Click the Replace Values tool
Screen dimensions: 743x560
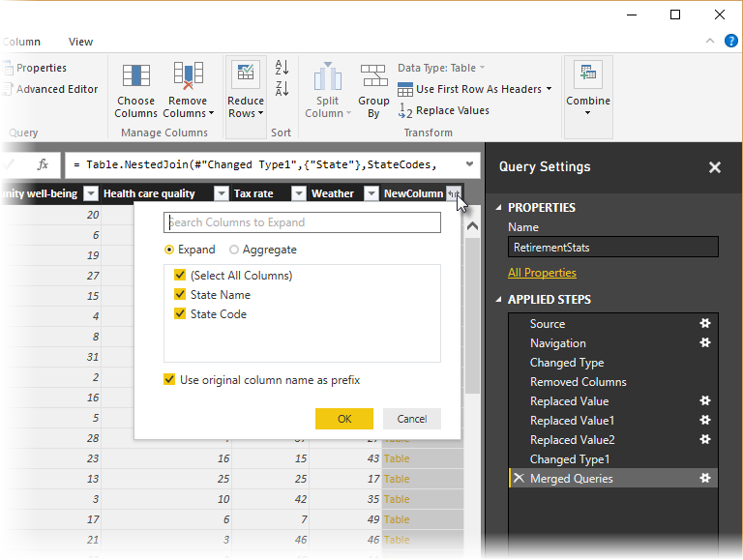(x=444, y=110)
